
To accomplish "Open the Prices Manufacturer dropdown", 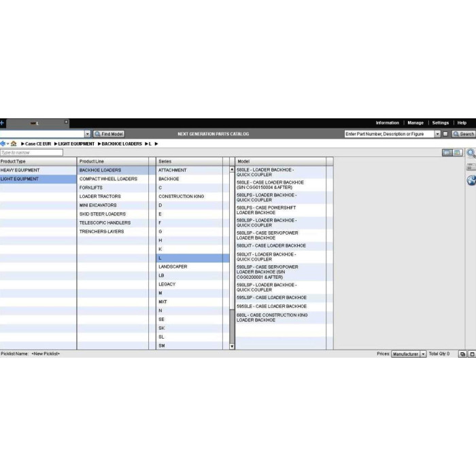I will [x=409, y=354].
